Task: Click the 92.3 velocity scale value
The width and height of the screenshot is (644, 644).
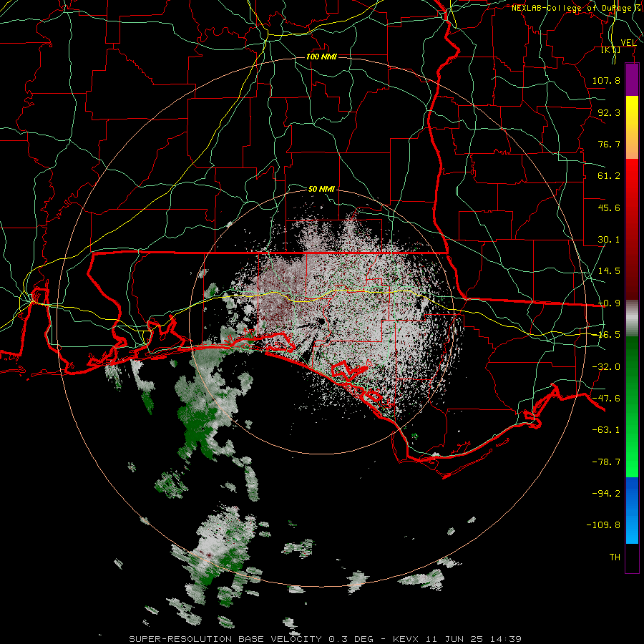Action: pos(609,112)
